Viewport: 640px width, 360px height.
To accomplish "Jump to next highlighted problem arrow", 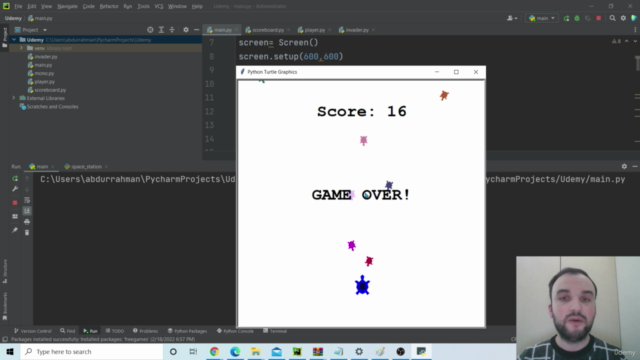I will [635, 41].
